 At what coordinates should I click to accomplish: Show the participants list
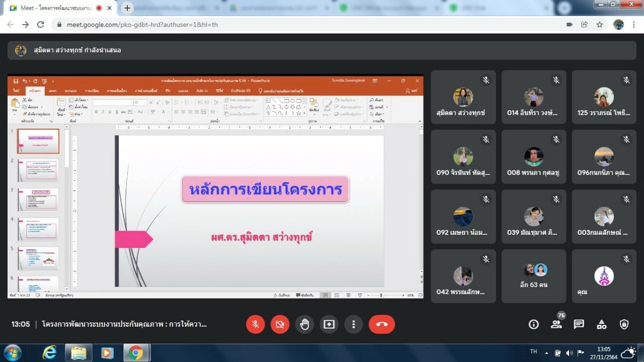[x=556, y=324]
